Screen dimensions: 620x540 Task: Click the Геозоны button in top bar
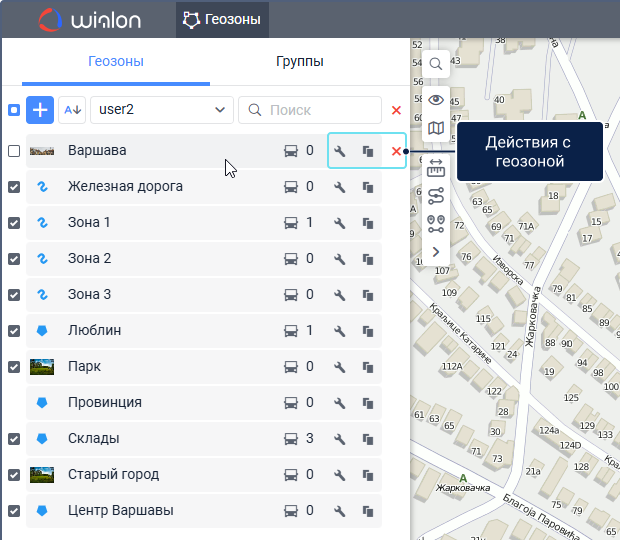coord(222,19)
